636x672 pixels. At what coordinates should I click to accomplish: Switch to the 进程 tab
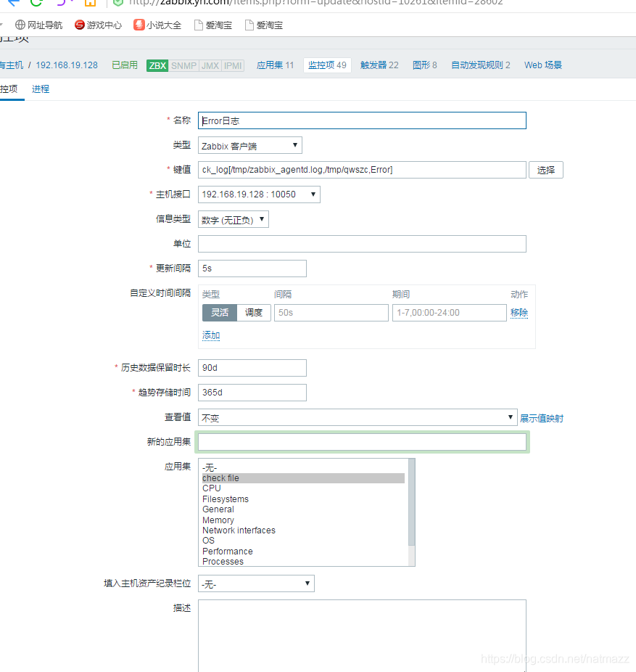41,89
